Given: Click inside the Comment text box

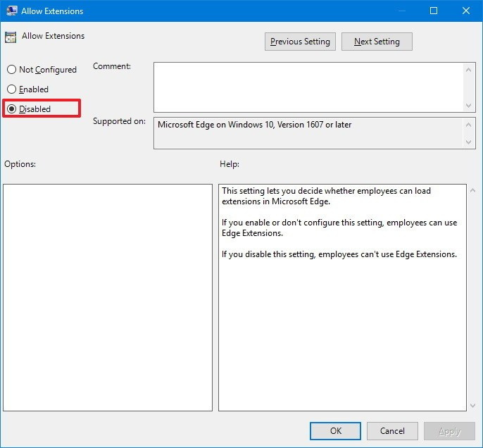Looking at the screenshot, I should point(308,87).
